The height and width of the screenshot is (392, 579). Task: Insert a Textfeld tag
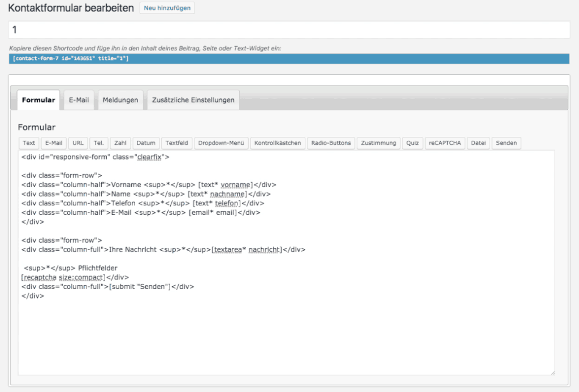point(177,143)
